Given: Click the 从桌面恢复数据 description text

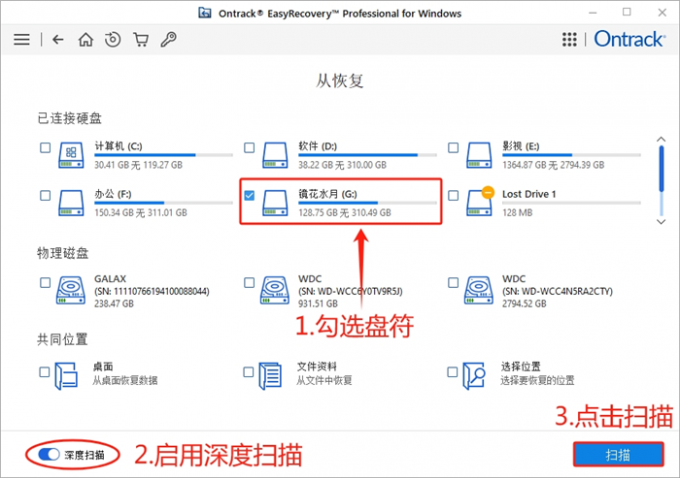Looking at the screenshot, I should pyautogui.click(x=125, y=380).
